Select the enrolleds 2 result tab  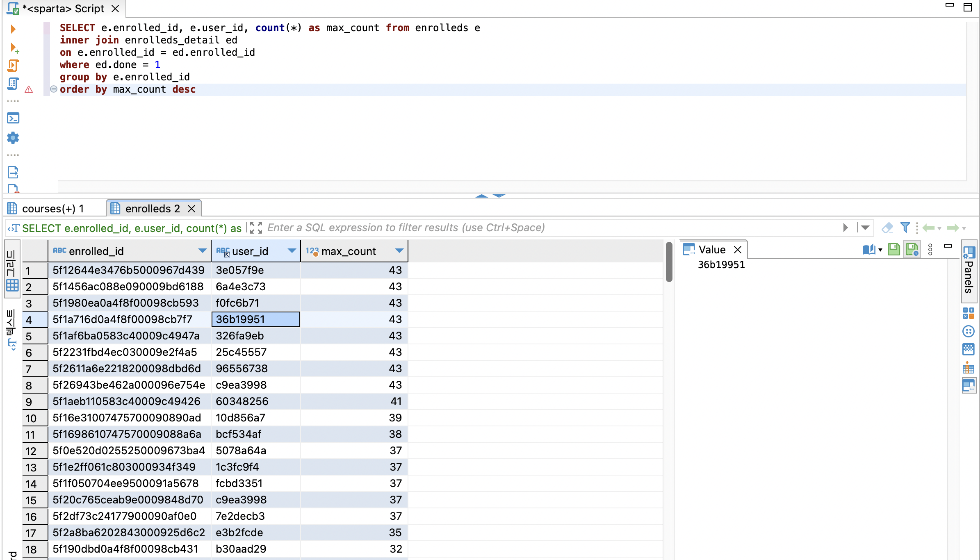[x=152, y=209]
